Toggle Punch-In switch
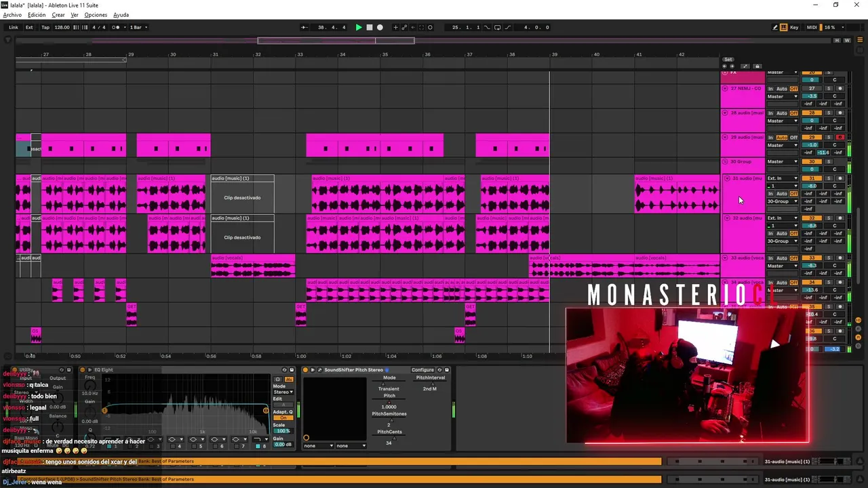Viewport: 868px width, 488px height. 488,27
